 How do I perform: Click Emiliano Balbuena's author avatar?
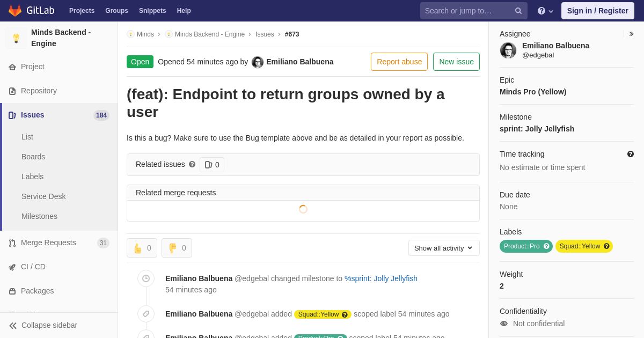pyautogui.click(x=258, y=62)
